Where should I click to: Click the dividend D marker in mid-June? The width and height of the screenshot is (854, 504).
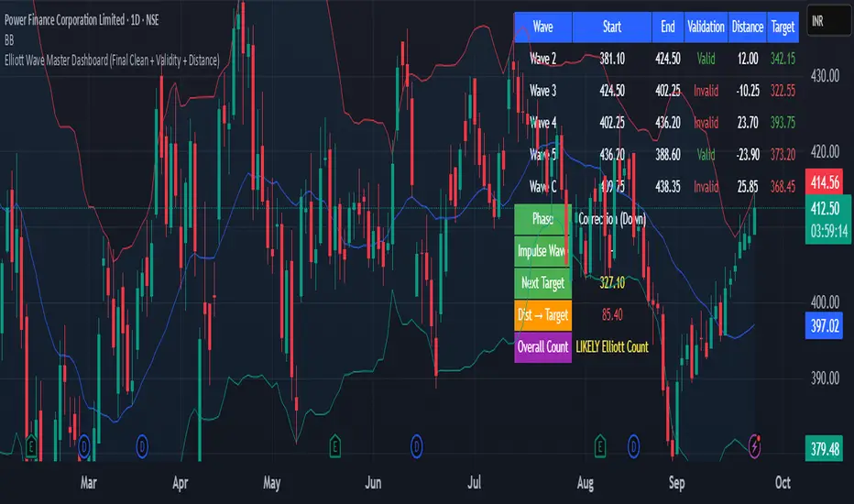click(417, 447)
